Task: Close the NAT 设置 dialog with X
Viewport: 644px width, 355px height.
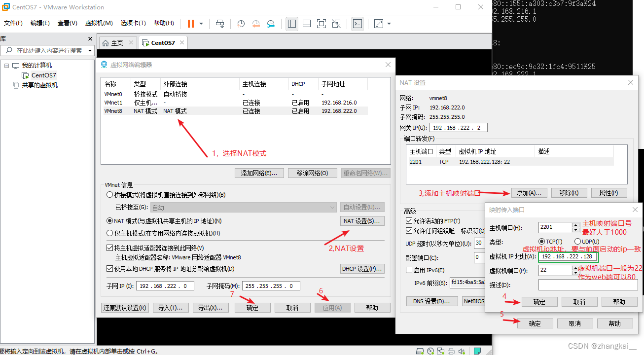Action: (x=631, y=83)
